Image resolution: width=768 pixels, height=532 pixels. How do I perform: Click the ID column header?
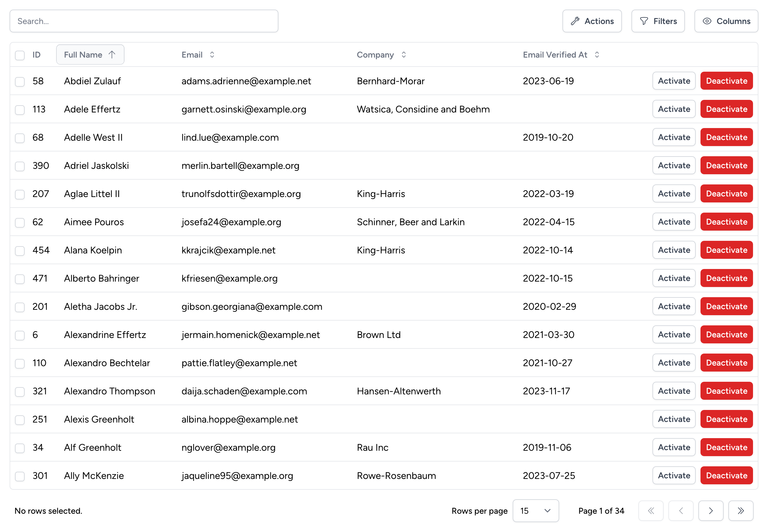click(x=36, y=55)
